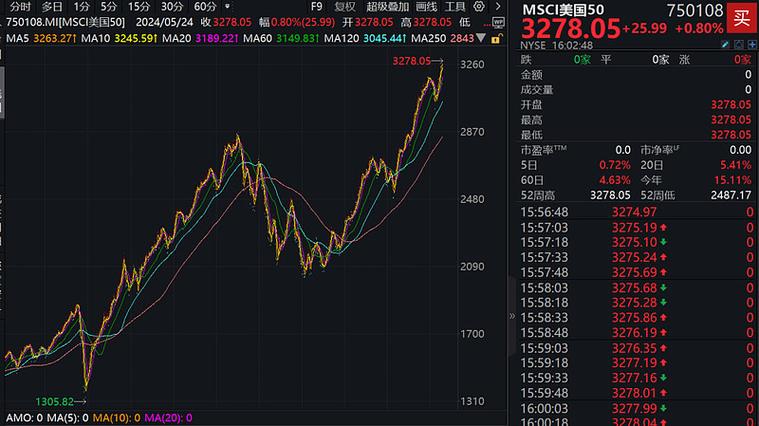Screen dimensions: 759x426
Task: Select the 60分 period tab
Action: tap(205, 7)
